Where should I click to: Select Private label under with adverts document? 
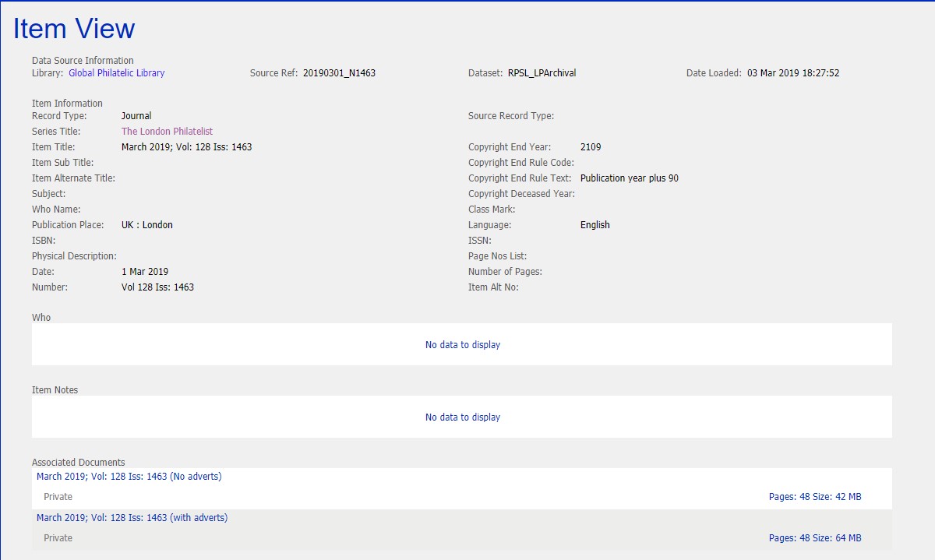click(x=58, y=538)
